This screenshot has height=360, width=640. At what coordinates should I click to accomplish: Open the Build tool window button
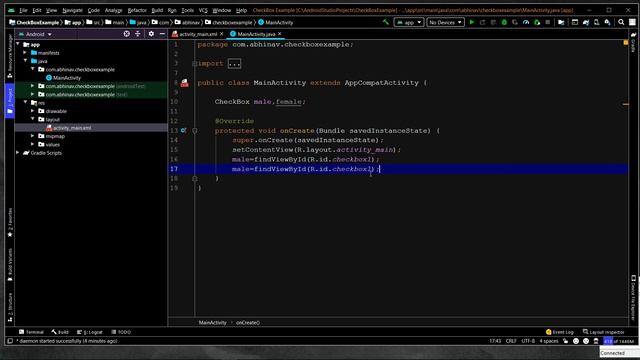60,332
